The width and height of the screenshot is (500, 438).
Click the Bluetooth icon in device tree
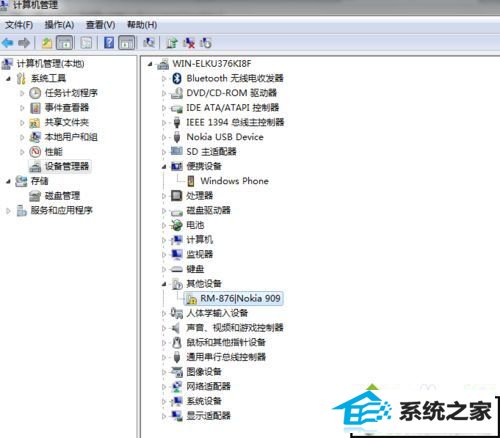(177, 78)
